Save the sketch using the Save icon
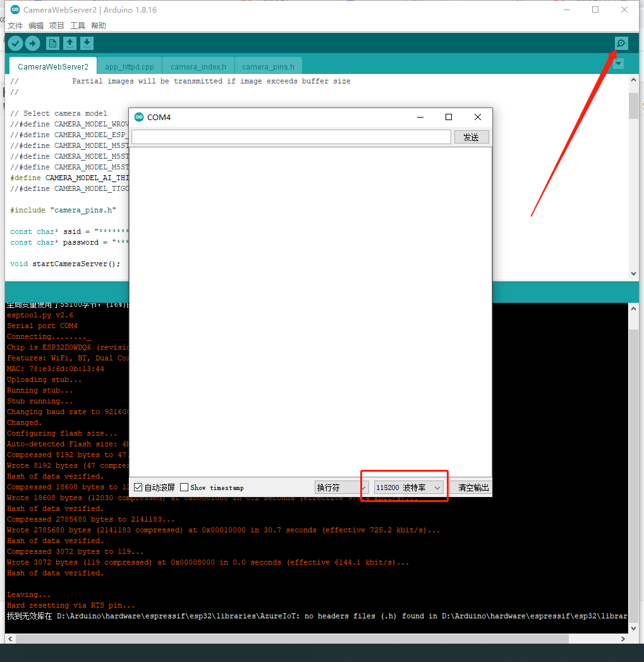Viewport: 644px width, 662px height. [87, 43]
